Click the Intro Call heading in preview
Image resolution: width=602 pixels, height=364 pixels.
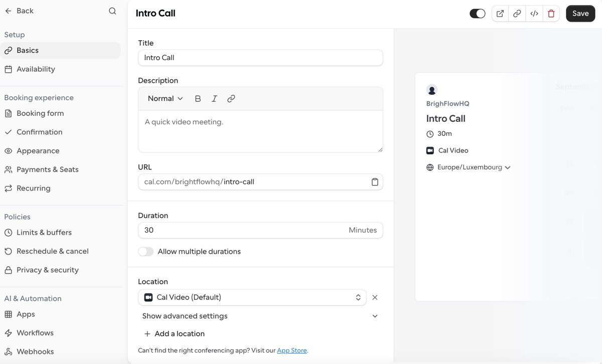pyautogui.click(x=446, y=118)
